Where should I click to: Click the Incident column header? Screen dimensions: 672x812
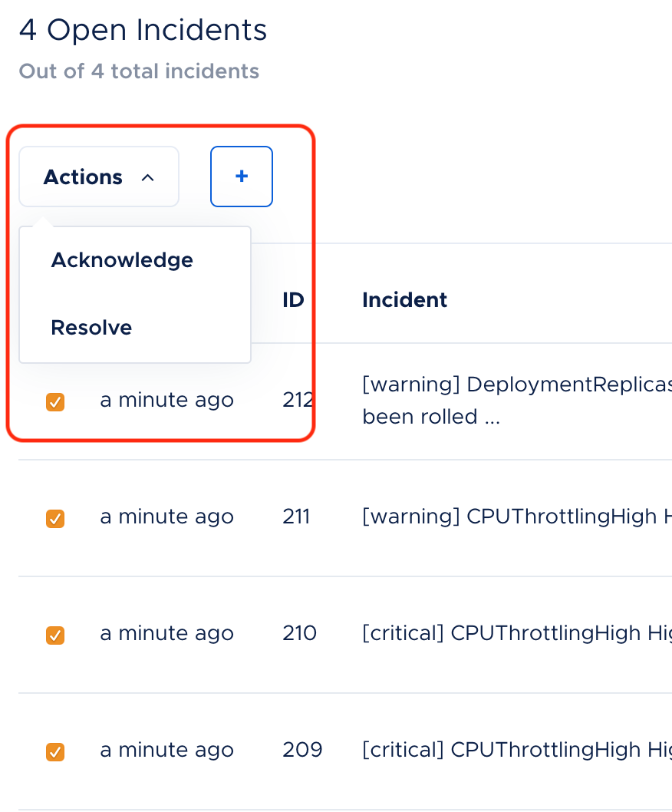(404, 300)
